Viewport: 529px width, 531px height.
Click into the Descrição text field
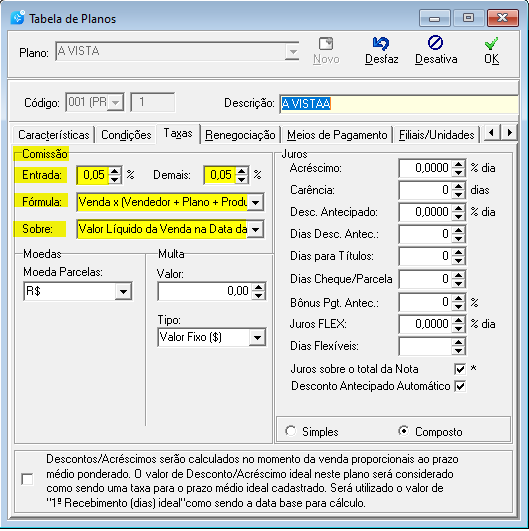(399, 104)
